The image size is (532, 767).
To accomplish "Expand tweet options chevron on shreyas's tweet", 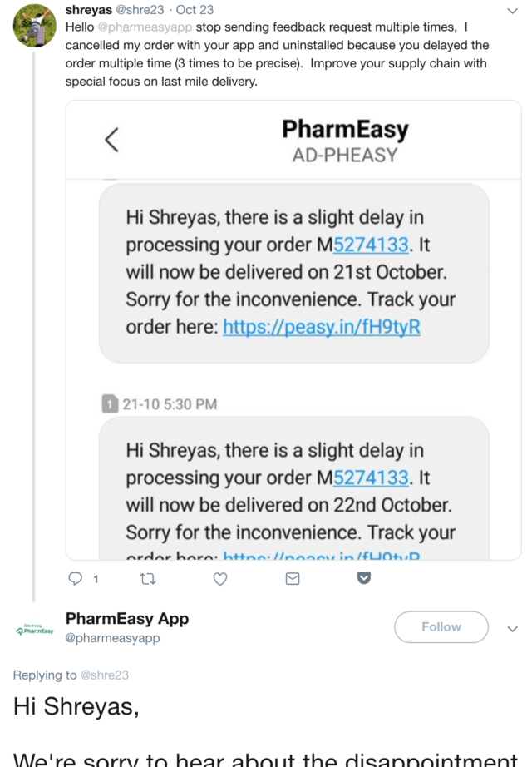I will pyautogui.click(x=512, y=11).
